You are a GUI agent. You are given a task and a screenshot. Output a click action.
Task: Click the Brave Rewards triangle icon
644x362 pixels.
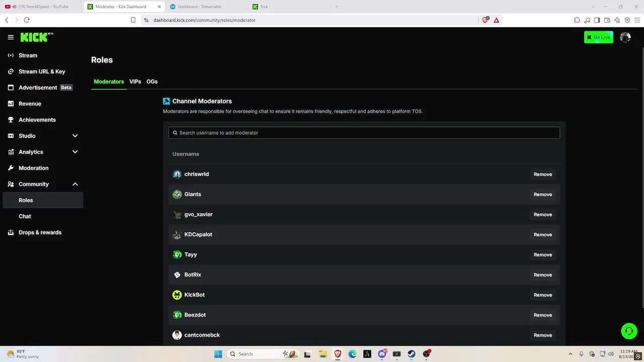pyautogui.click(x=497, y=20)
